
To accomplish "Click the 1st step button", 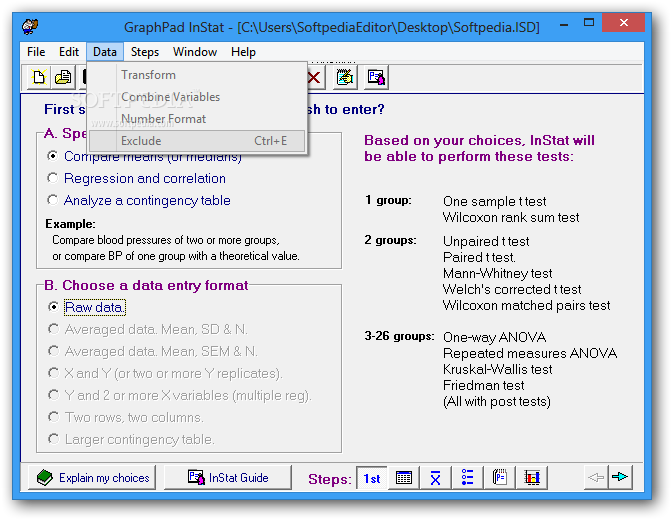I will pos(372,478).
